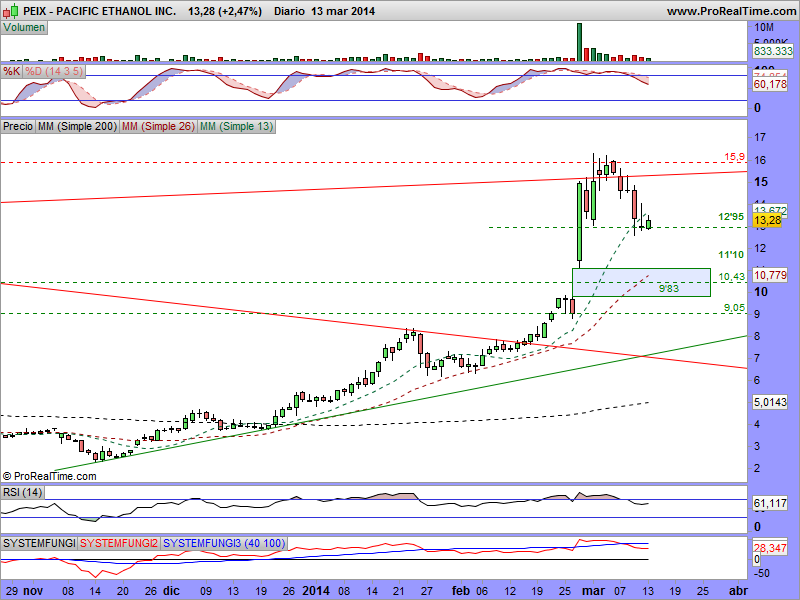Screen dimensions: 800x600
Task: Click the nov month marker on time axis
Action: click(x=33, y=591)
